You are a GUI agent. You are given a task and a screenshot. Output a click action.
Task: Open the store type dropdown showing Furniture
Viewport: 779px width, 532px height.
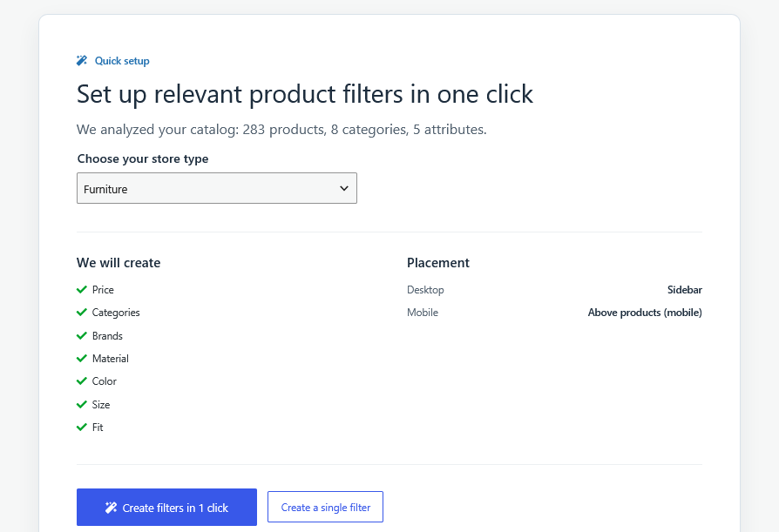tap(217, 188)
